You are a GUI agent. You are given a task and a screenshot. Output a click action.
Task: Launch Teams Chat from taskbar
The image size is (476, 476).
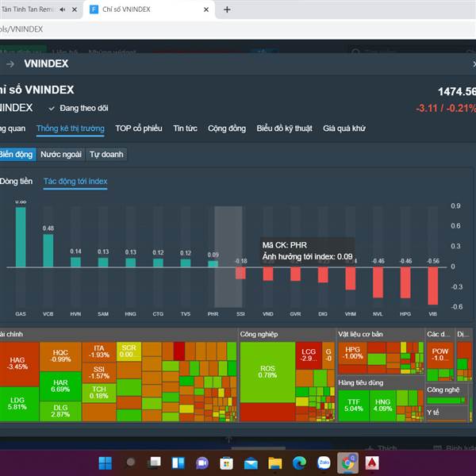click(202, 463)
